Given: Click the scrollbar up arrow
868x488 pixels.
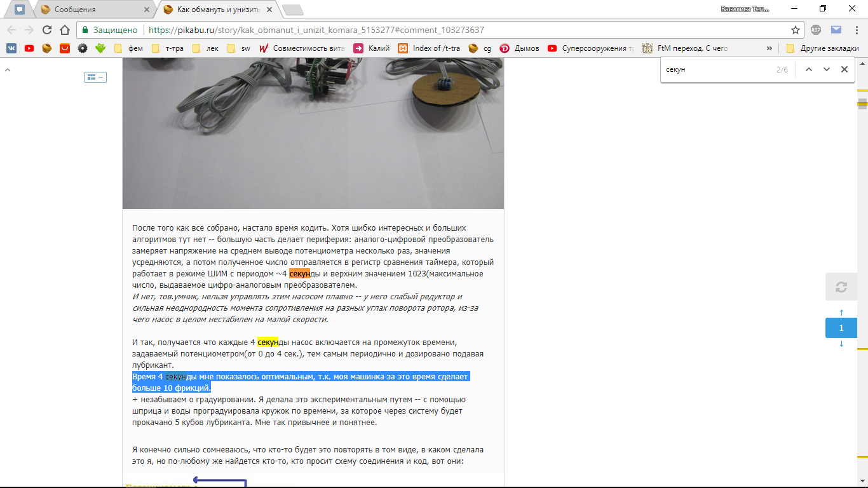Looking at the screenshot, I should [x=862, y=62].
